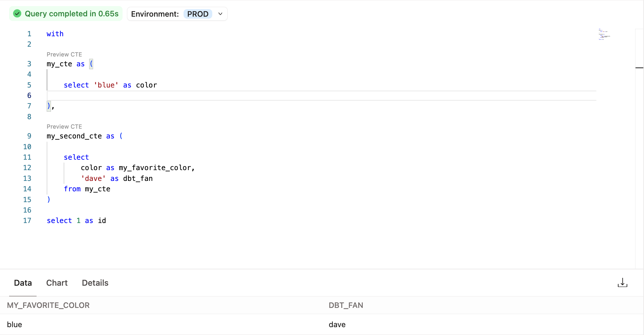644x335 pixels.
Task: Select the Data tab
Action: coord(23,283)
